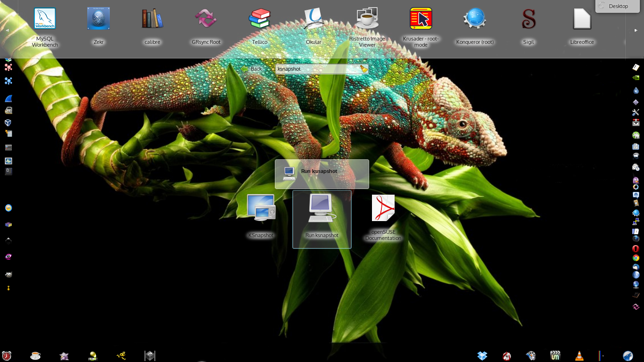644x362 pixels.
Task: Launch Okular document viewer
Action: [314, 19]
